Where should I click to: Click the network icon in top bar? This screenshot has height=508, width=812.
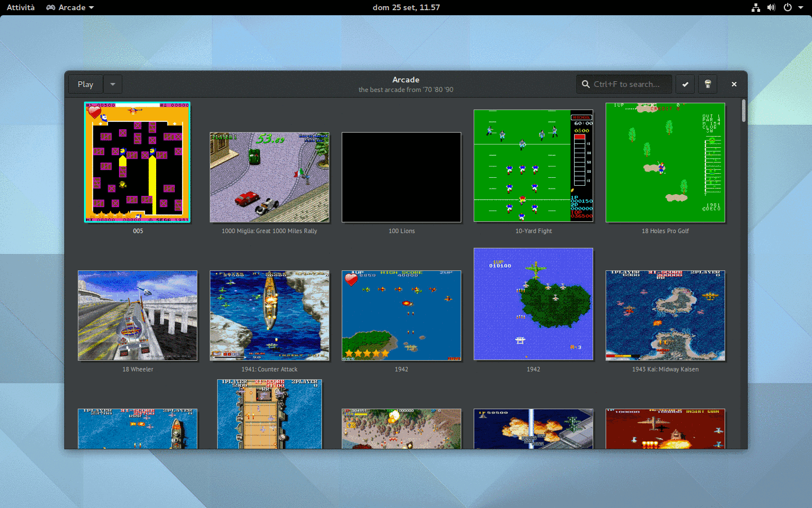(x=756, y=7)
